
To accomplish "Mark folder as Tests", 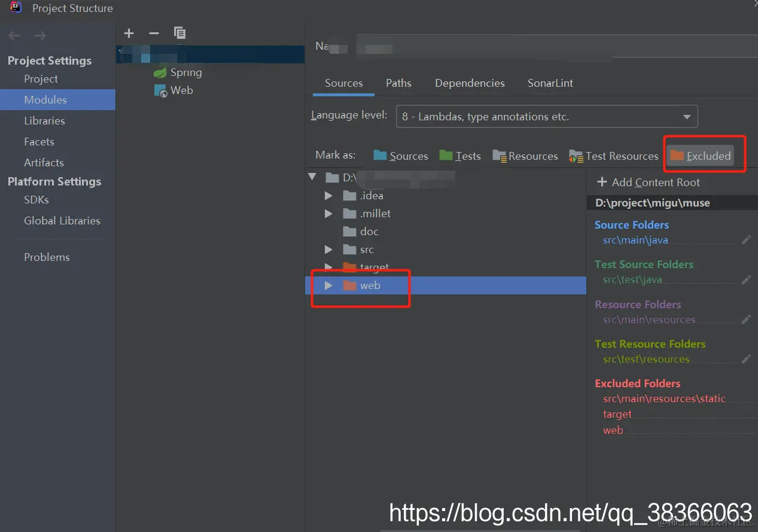I will point(460,156).
